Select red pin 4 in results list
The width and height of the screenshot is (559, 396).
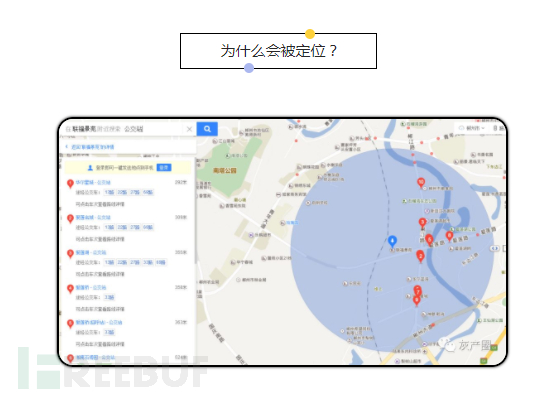pyautogui.click(x=70, y=288)
